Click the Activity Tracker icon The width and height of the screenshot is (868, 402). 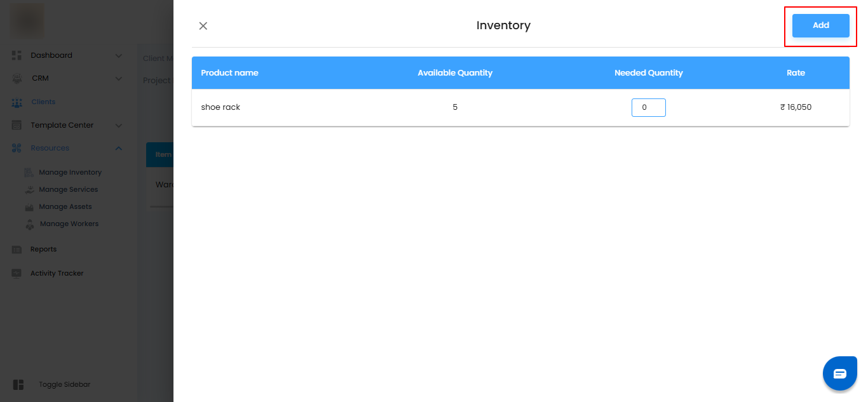(17, 273)
